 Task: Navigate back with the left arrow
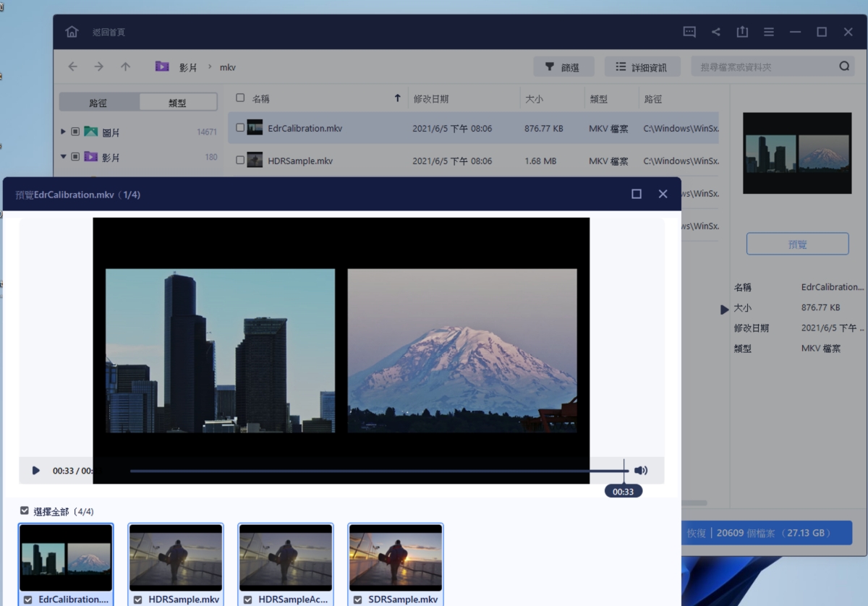click(x=72, y=67)
